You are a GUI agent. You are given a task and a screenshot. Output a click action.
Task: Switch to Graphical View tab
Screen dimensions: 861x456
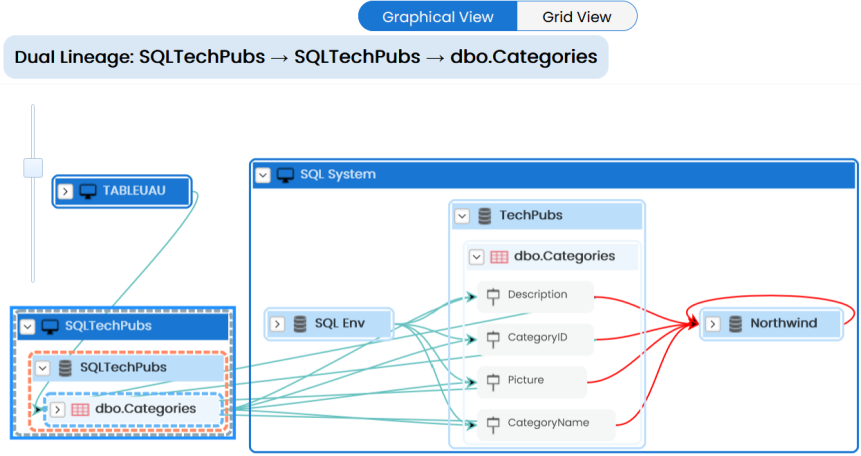437,17
